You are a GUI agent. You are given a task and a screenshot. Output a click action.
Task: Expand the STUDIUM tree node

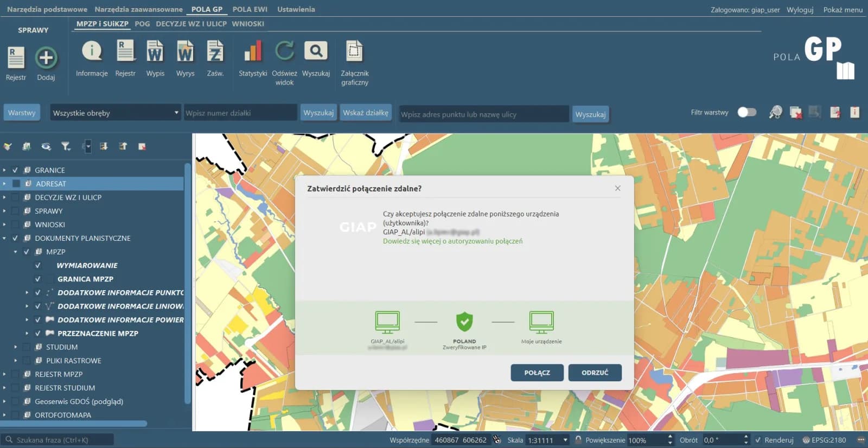click(x=15, y=347)
